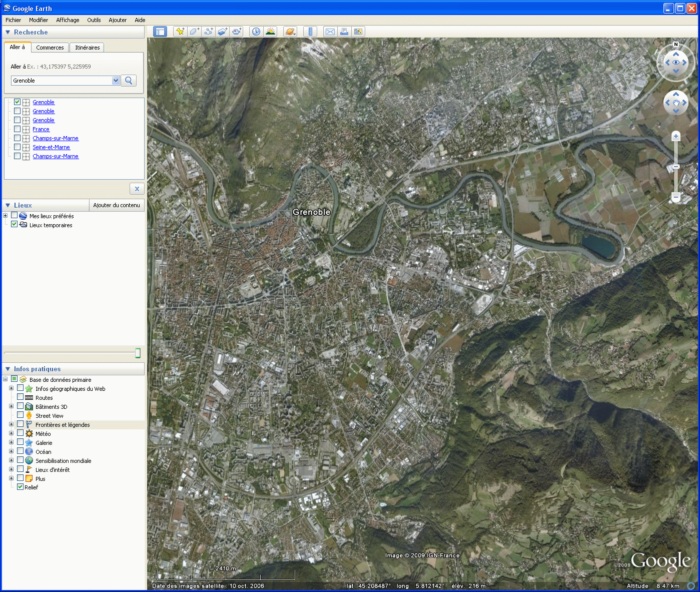
Task: Click the Galerie star icon
Action: tap(29, 443)
